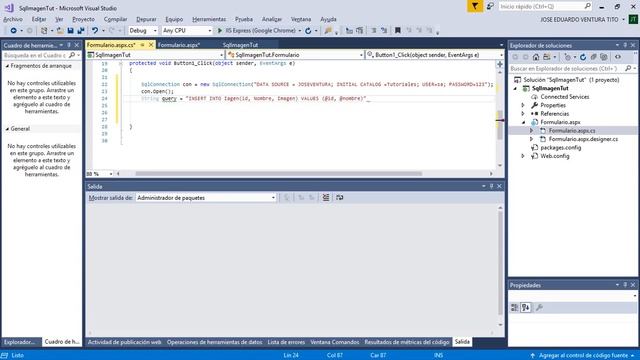
Task: Expand the Referencias node
Action: (x=523, y=114)
